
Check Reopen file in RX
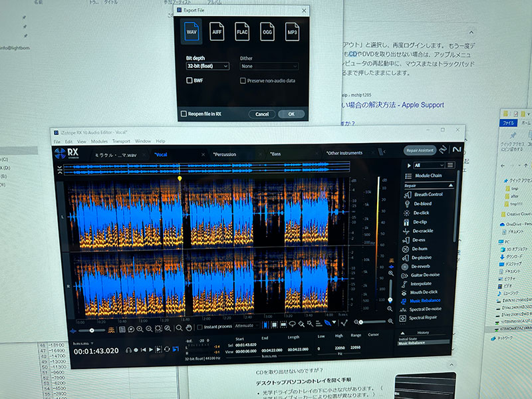184,114
